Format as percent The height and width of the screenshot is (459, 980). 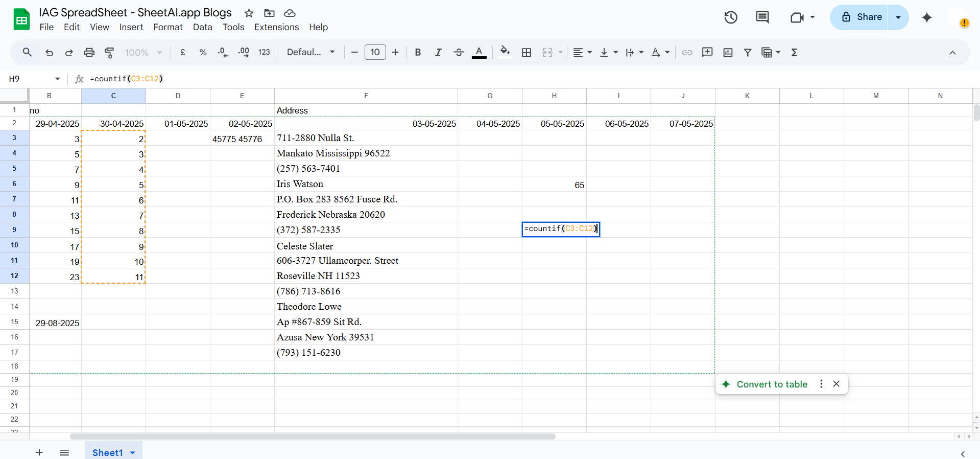[x=203, y=52]
